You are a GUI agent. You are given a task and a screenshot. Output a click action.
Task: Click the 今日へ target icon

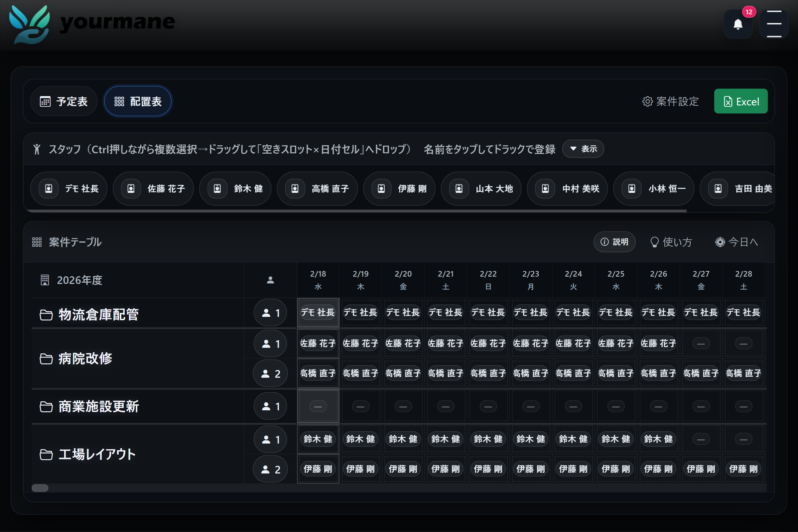[x=720, y=242]
